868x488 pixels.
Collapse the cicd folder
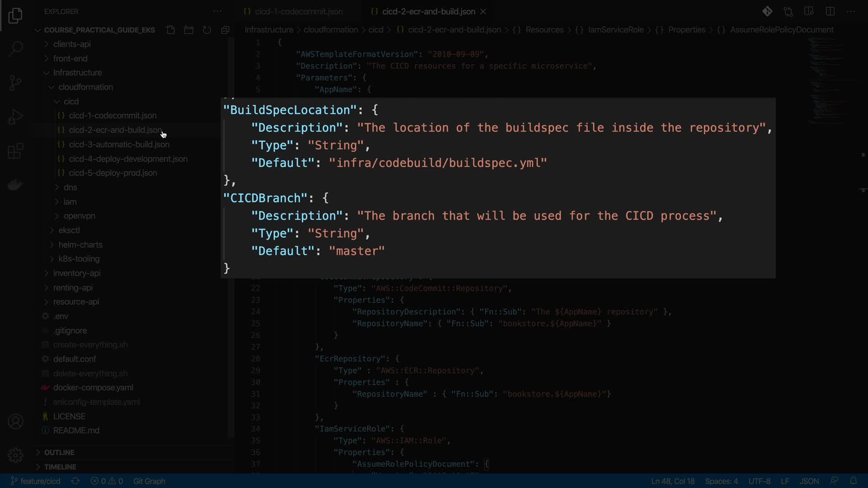71,101
